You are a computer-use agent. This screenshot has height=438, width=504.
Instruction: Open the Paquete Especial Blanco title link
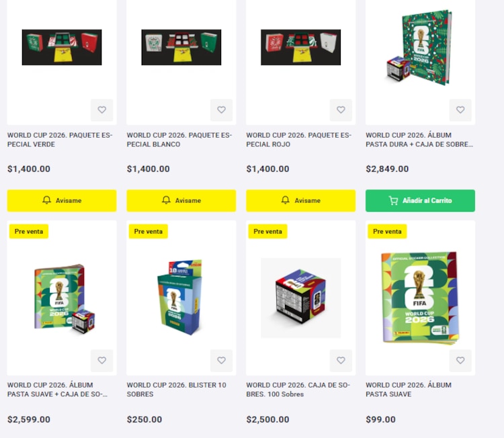(179, 140)
